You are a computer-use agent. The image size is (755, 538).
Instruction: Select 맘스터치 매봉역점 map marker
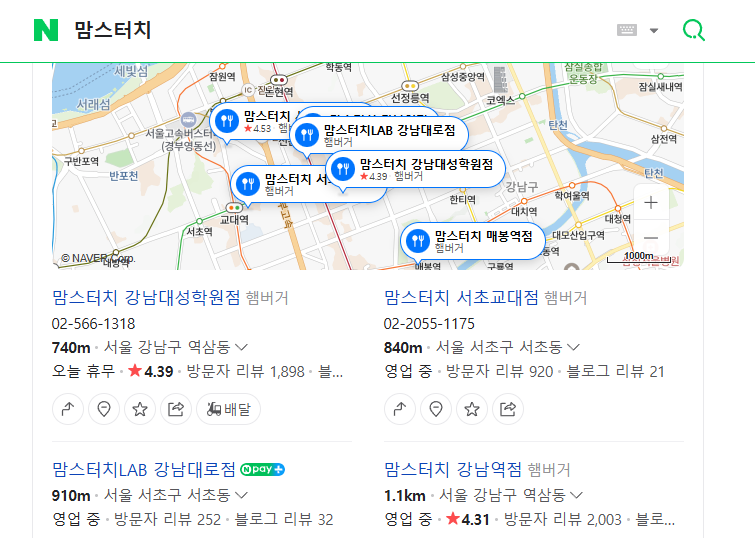474,241
